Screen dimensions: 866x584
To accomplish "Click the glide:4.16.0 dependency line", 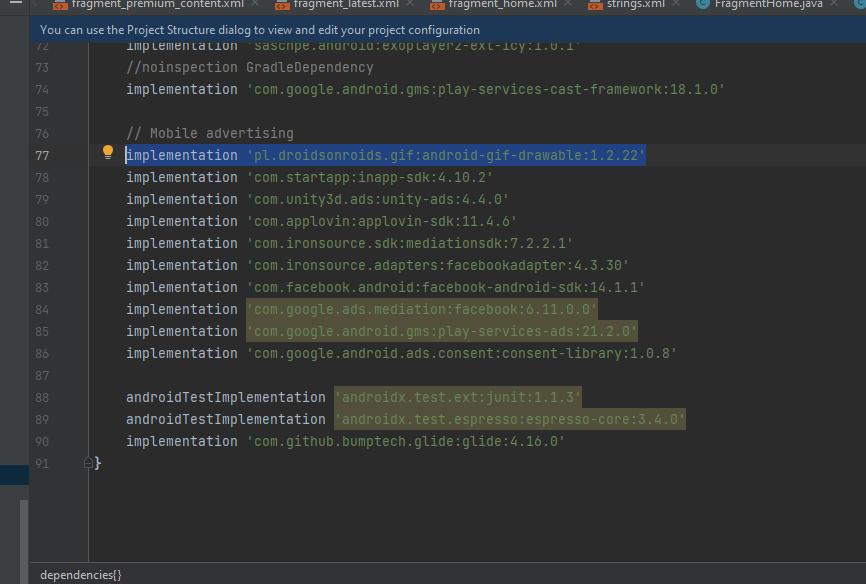I will point(345,441).
